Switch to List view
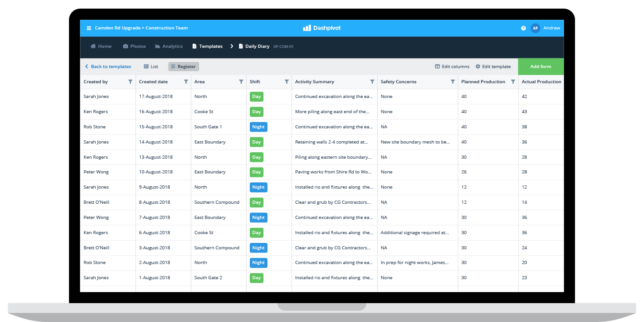Screen dimensions: 644x322 (151, 67)
